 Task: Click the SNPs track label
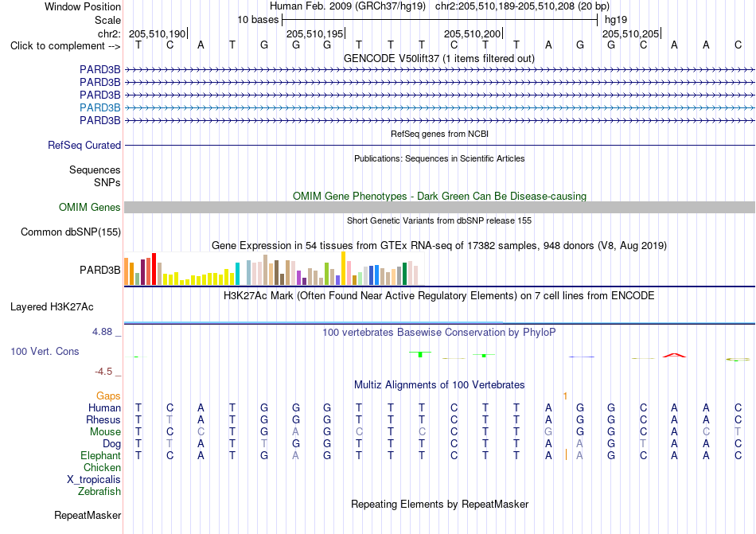coord(107,183)
